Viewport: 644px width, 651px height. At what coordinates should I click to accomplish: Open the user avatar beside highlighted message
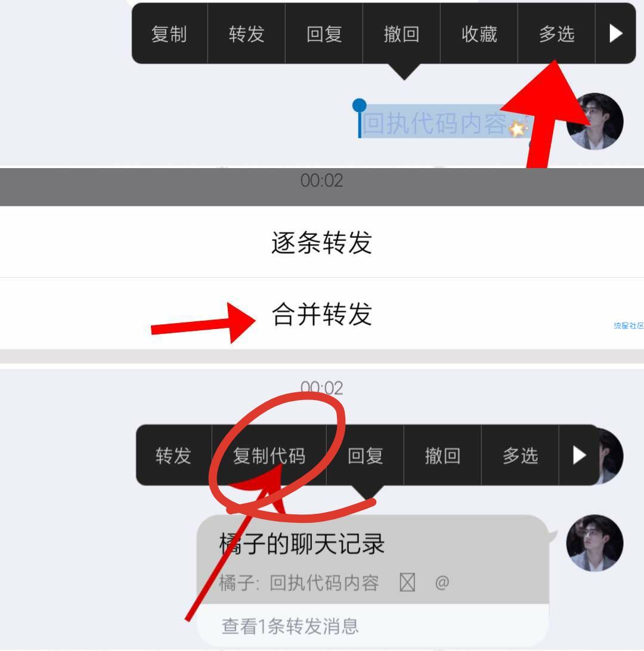pyautogui.click(x=595, y=121)
